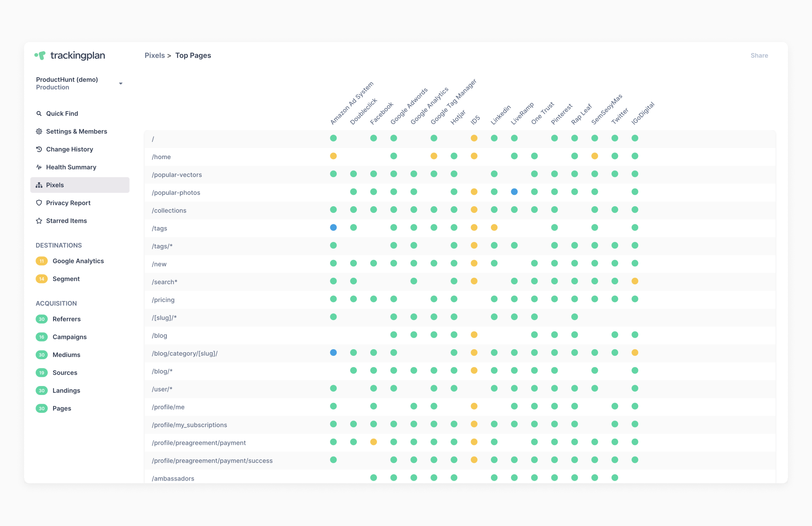Viewport: 812px width, 526px height.
Task: Click the blue Amazon Ad System dot for /blog/category/[slug]/
Action: [x=333, y=352]
